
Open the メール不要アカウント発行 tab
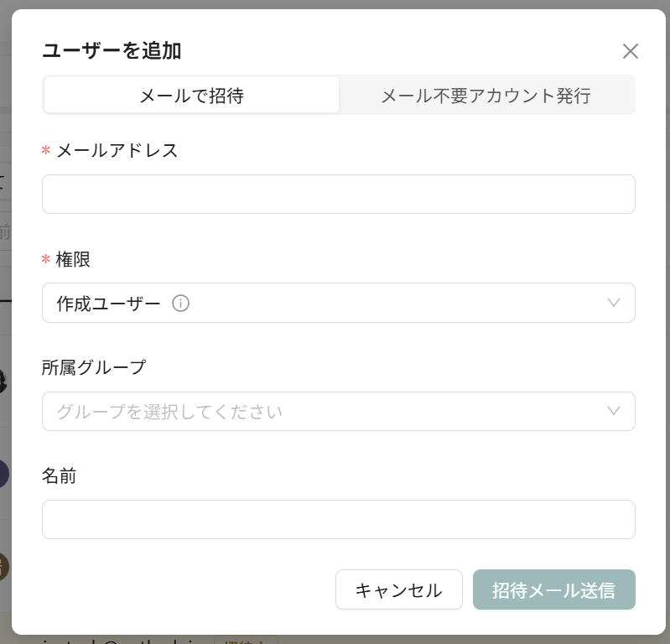[x=486, y=95]
